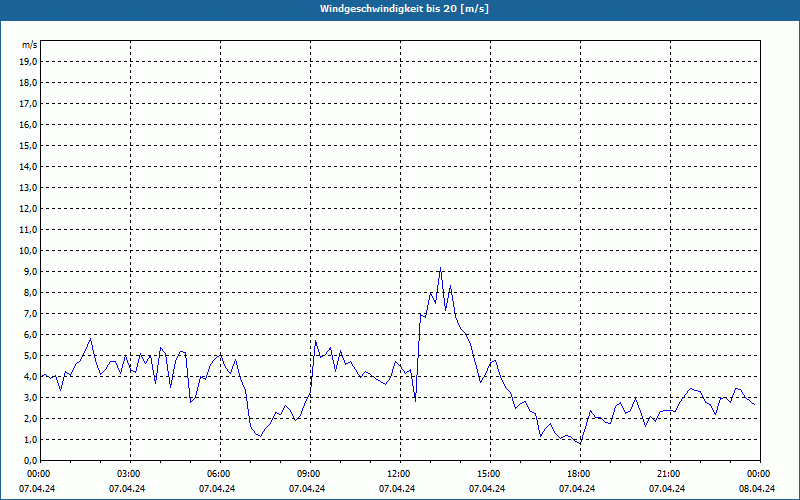Click the 6,0 y-axis label
Screen dimensions: 800x500
tap(30, 334)
